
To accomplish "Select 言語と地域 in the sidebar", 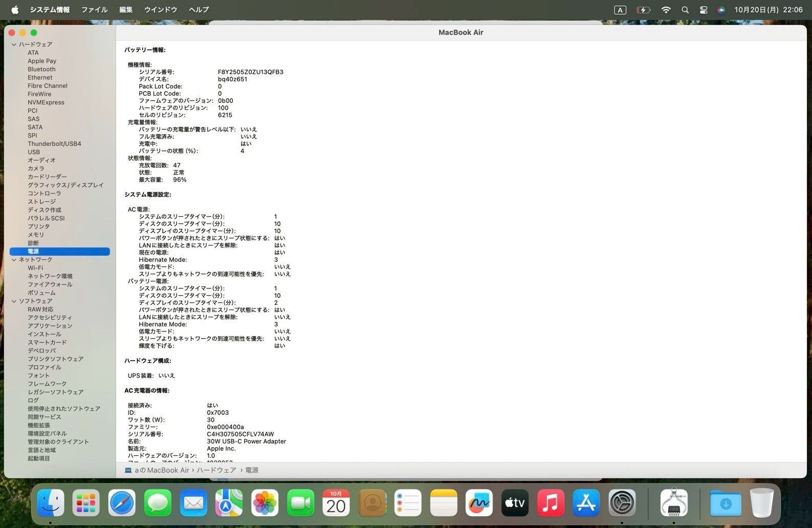I will coord(41,450).
